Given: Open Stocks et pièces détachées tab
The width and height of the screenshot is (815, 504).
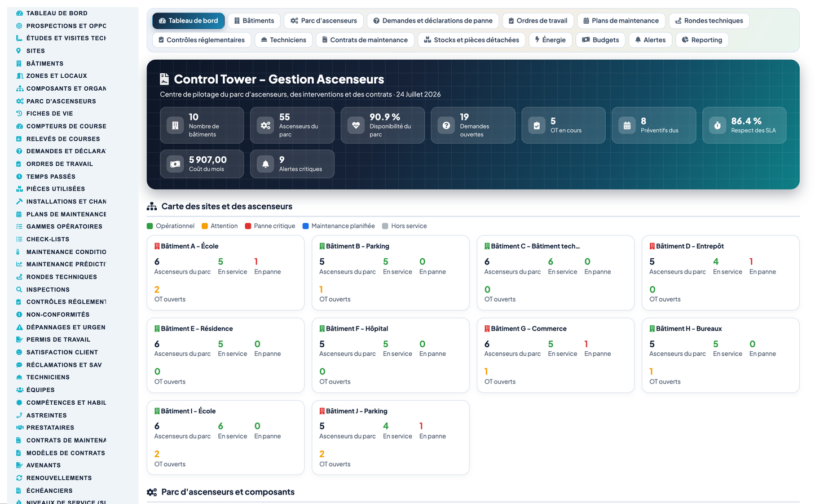Looking at the screenshot, I should pyautogui.click(x=472, y=40).
